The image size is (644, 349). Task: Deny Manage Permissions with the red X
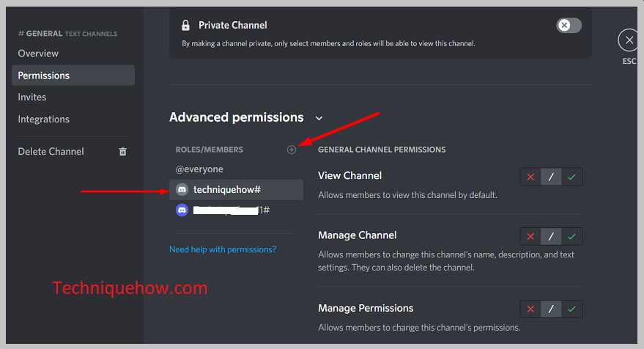[x=530, y=309]
